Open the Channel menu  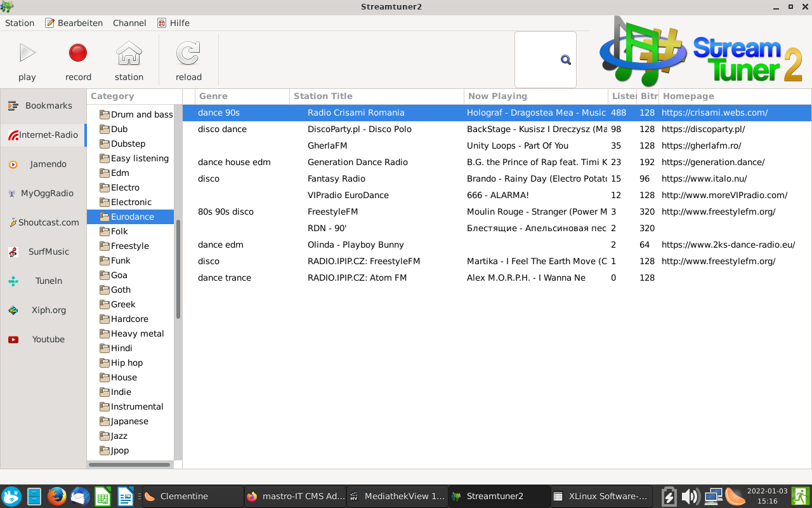click(129, 23)
